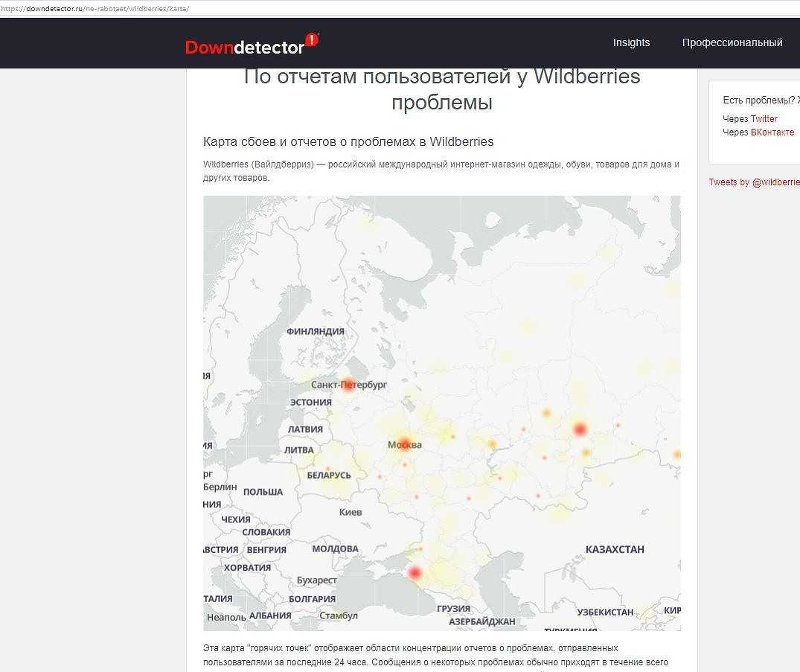This screenshot has width=800, height=672.
Task: Click the Бухарест city label
Action: click(317, 580)
